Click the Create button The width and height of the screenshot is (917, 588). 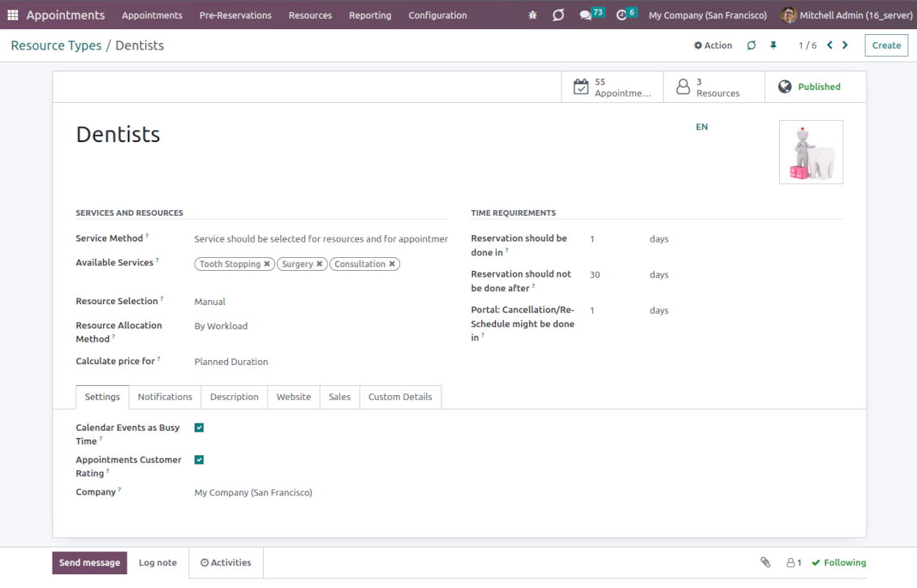pyautogui.click(x=886, y=45)
